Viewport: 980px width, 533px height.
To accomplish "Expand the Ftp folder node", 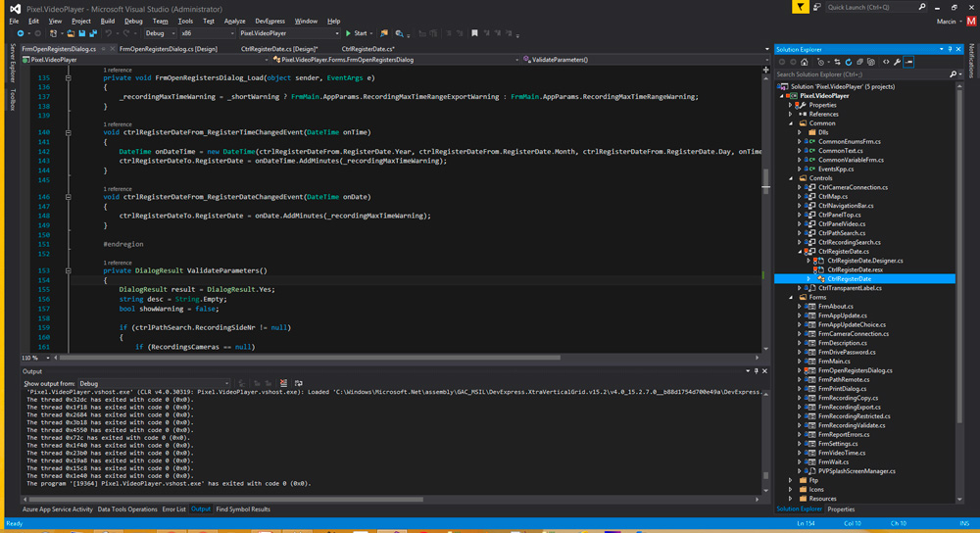I will pyautogui.click(x=791, y=480).
